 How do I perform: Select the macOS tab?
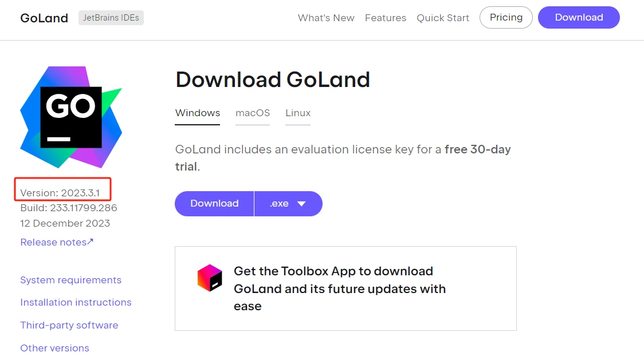tap(253, 113)
